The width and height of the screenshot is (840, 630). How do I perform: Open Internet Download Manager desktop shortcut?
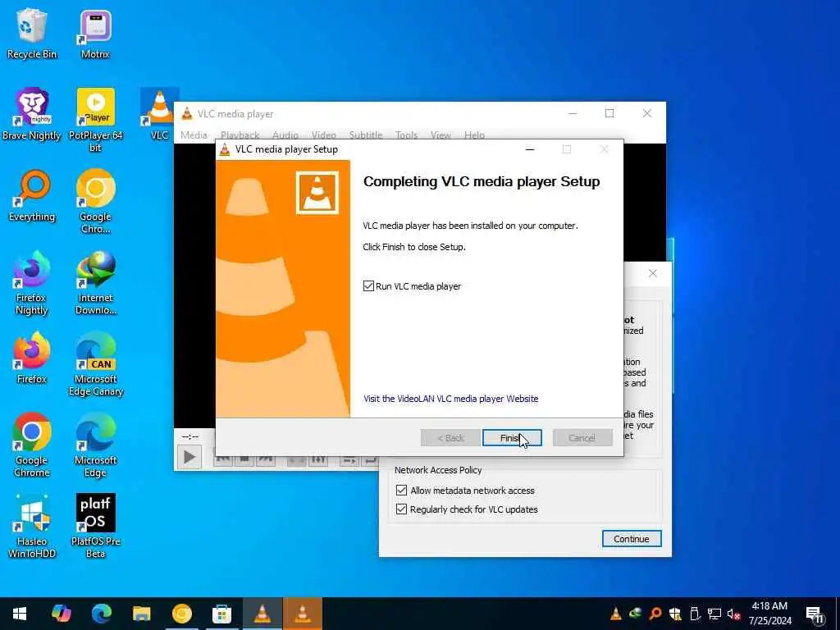click(95, 283)
